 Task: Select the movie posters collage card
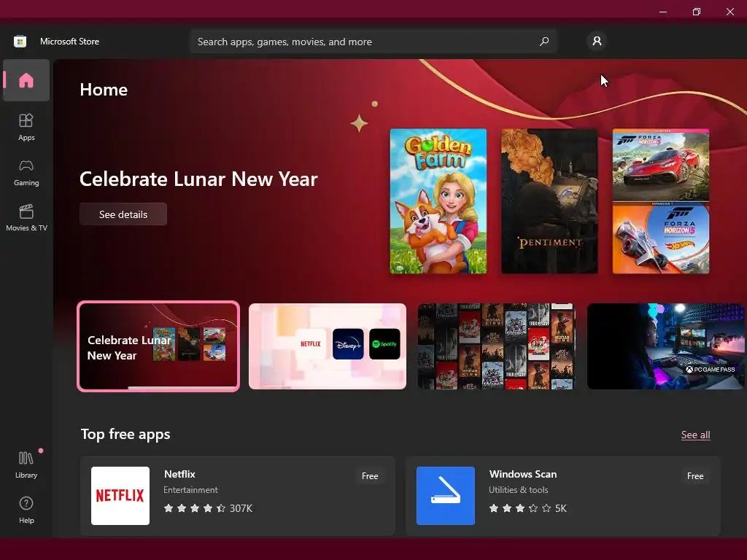(x=496, y=346)
